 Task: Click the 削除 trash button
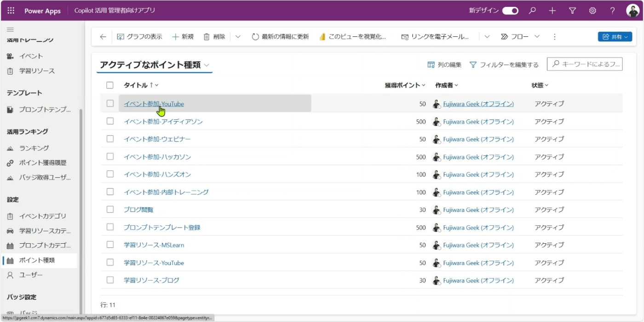(214, 37)
